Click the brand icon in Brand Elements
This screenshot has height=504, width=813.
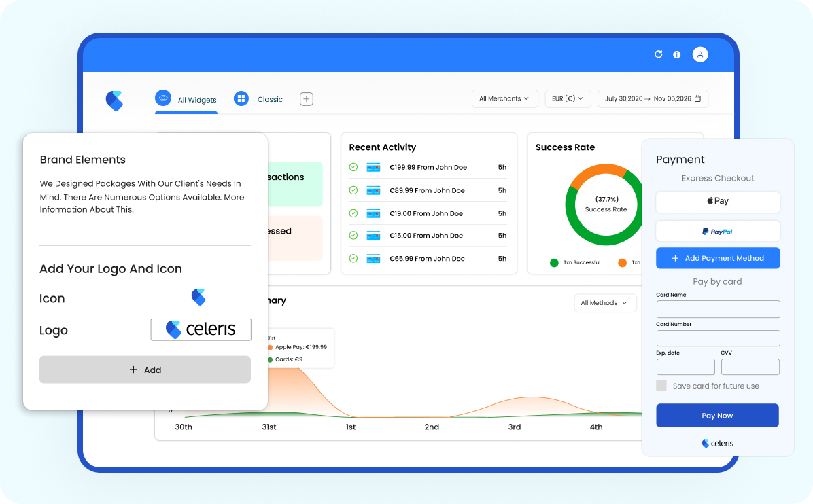click(198, 297)
